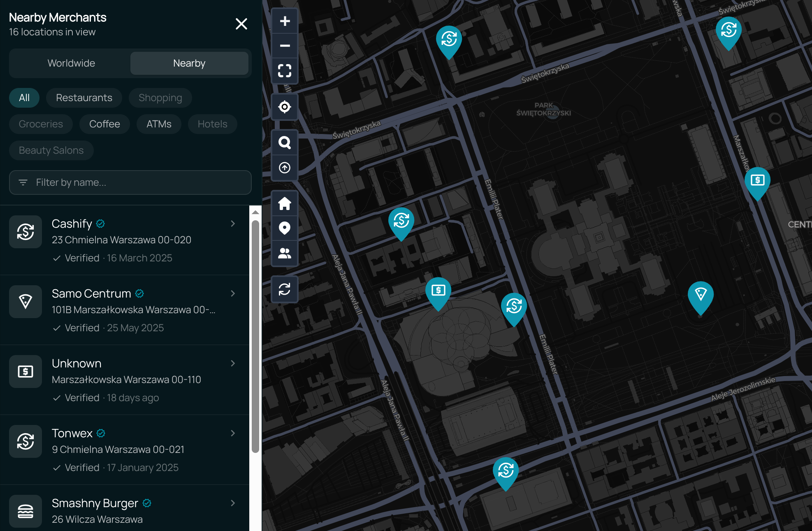812x531 pixels.
Task: Open the Tonwex listing chevron
Action: [x=233, y=433]
